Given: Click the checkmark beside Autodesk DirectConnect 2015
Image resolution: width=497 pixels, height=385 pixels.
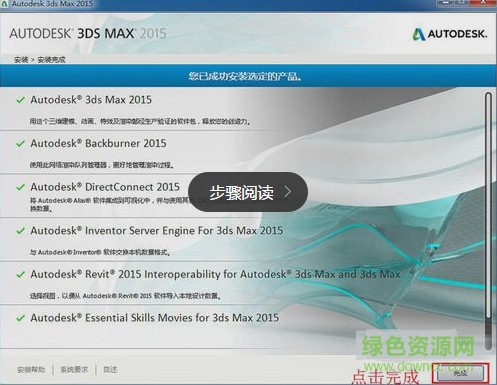Looking at the screenshot, I should 21,187.
